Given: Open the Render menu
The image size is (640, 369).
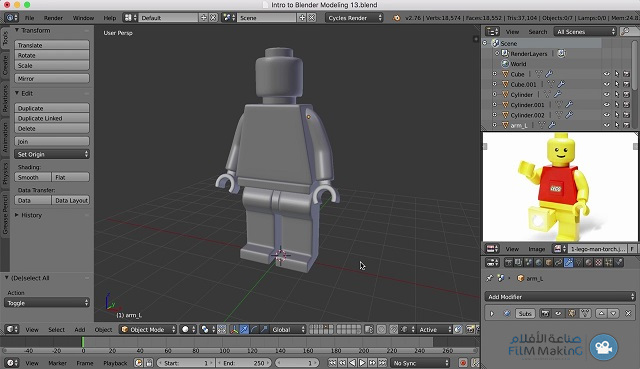Looking at the screenshot, I should [53, 18].
